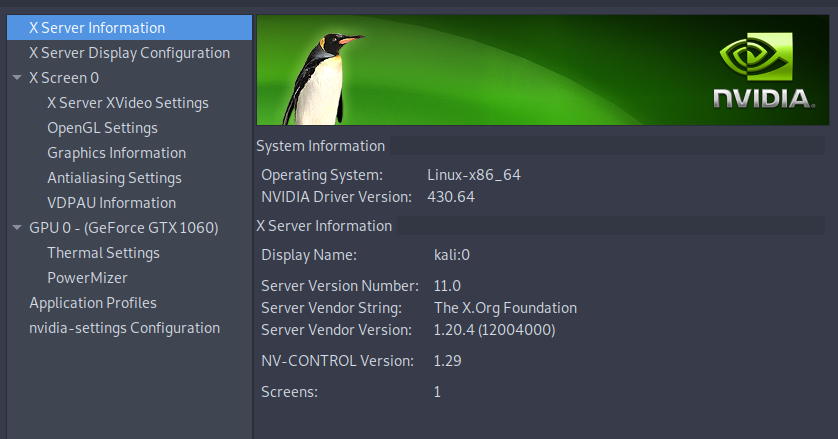Click server version number 11.0 value
838x439 pixels.
(447, 286)
